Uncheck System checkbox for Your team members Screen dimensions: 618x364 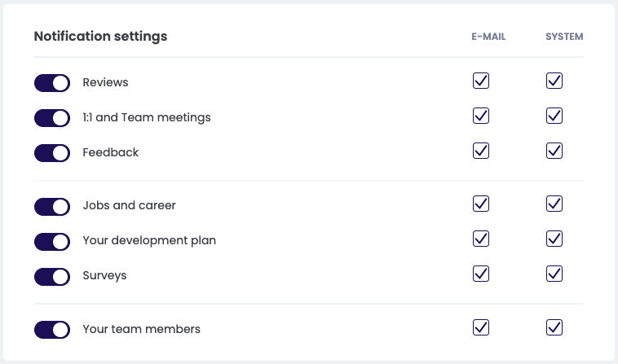point(554,327)
